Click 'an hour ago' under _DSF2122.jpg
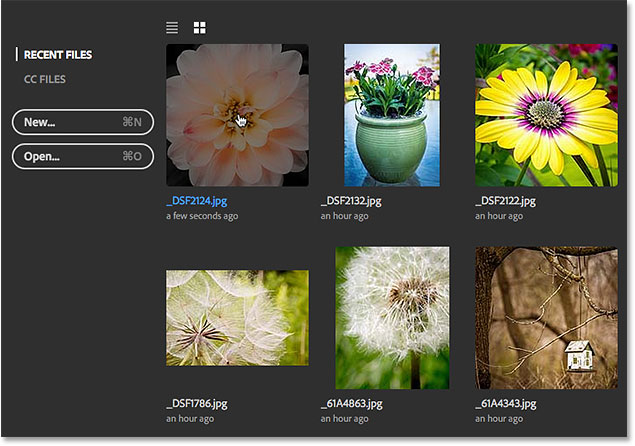This screenshot has height=446, width=635. coord(499,216)
